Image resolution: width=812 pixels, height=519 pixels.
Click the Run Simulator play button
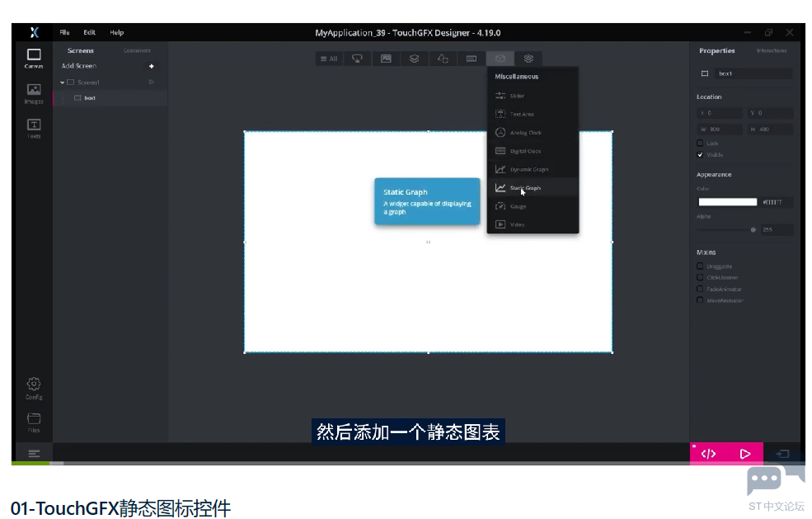(x=744, y=454)
